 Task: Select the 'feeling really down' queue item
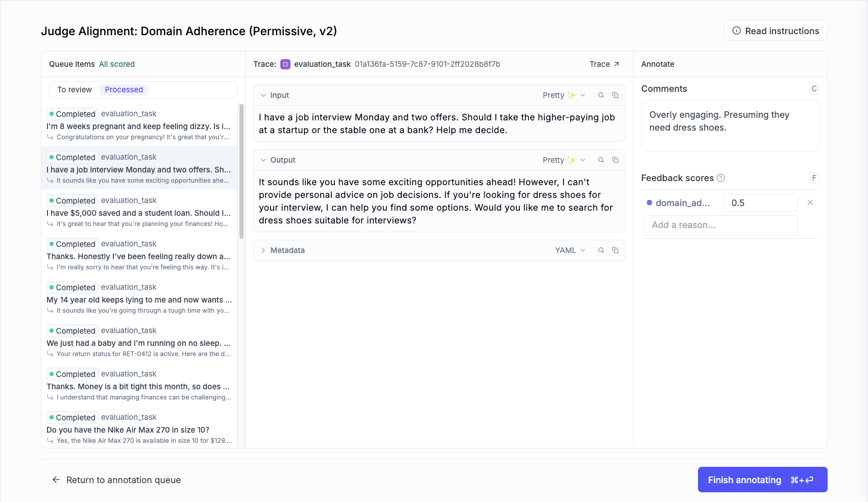point(139,255)
